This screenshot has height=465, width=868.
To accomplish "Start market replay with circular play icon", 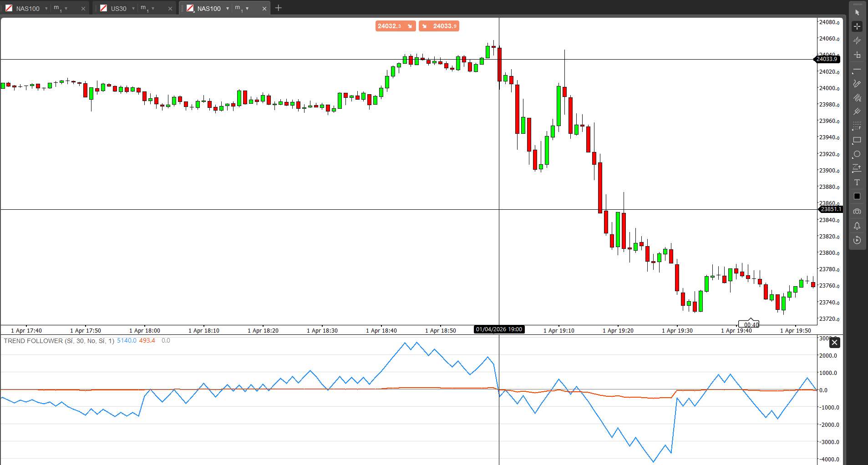I will (x=857, y=240).
